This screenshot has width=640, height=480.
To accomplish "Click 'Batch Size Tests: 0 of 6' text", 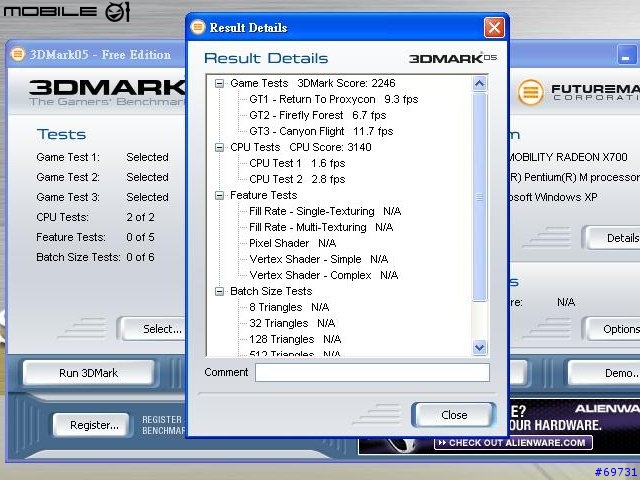I will (95, 257).
